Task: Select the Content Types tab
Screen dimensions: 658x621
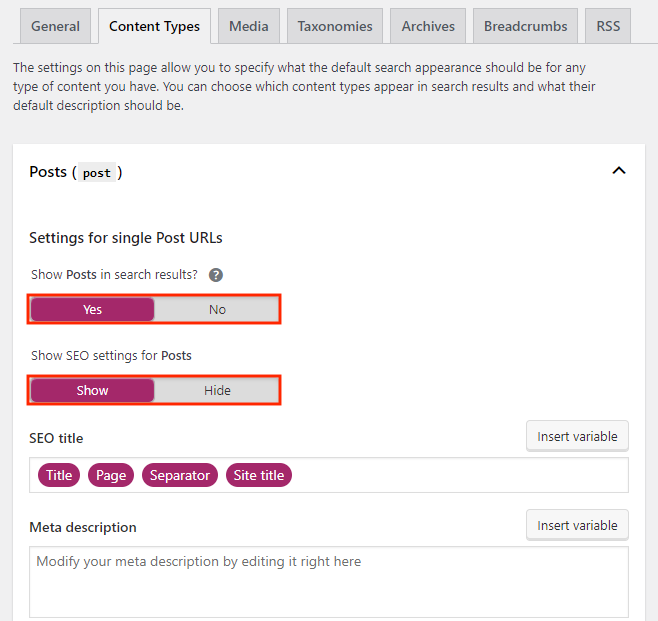Action: click(154, 26)
